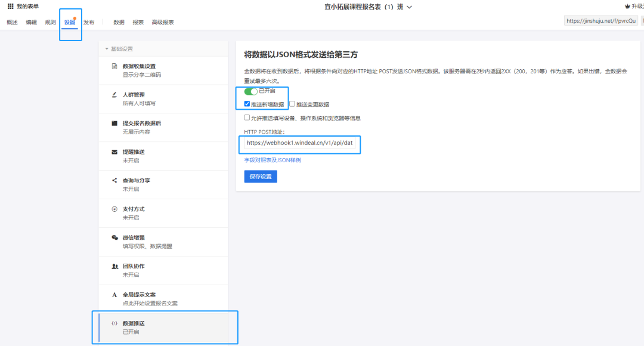Open the 我的表单 grid icon
This screenshot has height=346, width=644.
(10, 6)
